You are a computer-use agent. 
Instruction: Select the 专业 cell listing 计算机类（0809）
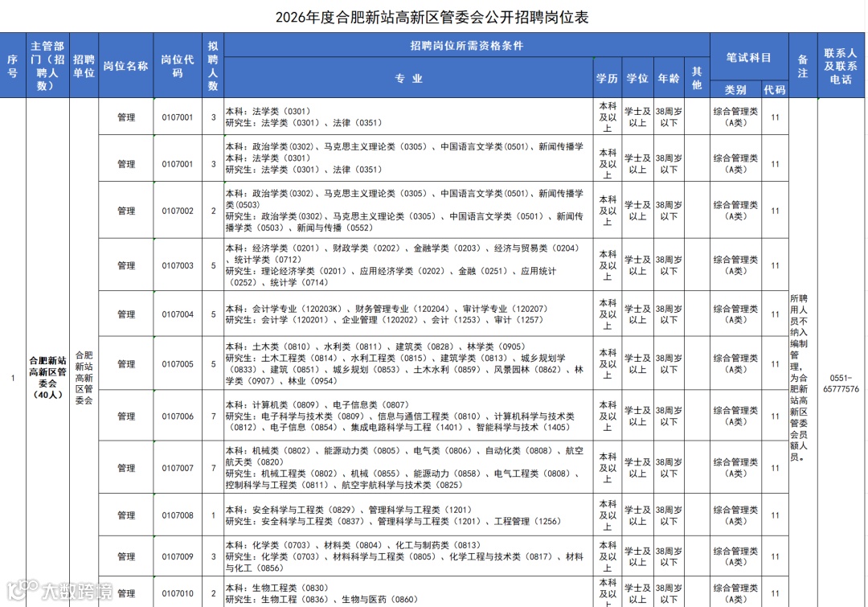click(x=408, y=416)
